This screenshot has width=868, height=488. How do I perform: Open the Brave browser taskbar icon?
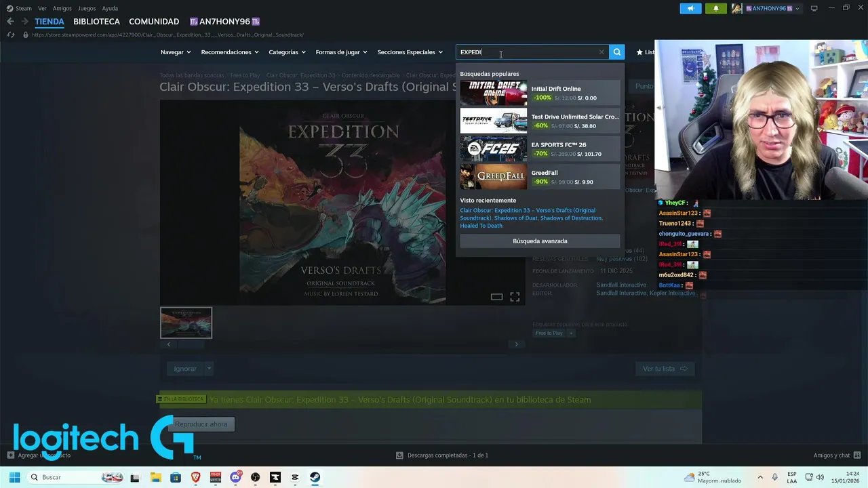196,477
